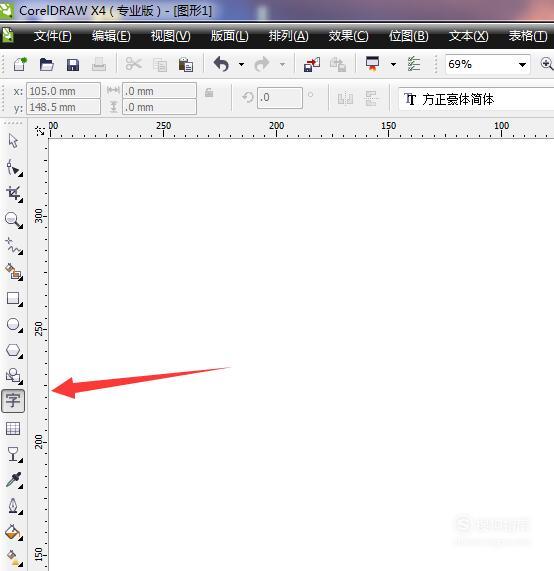554x571 pixels.
Task: Select the Fill bucket tool
Action: [13, 532]
